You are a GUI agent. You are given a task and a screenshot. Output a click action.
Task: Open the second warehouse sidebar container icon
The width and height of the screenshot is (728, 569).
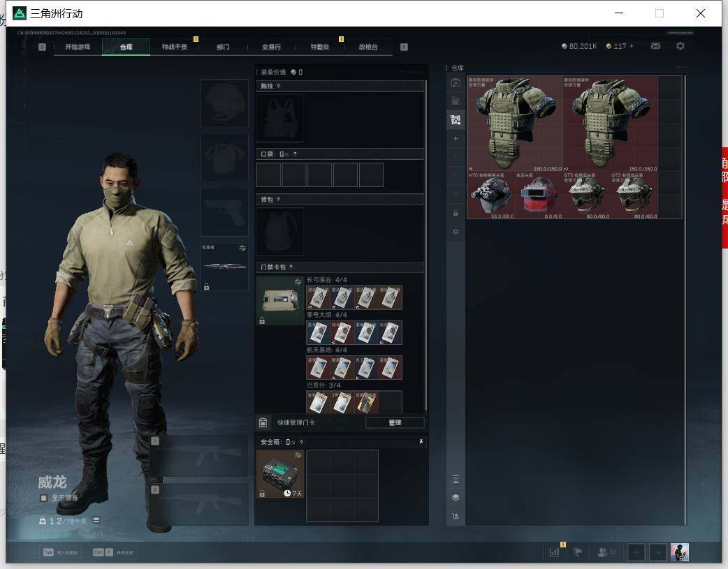click(x=456, y=101)
